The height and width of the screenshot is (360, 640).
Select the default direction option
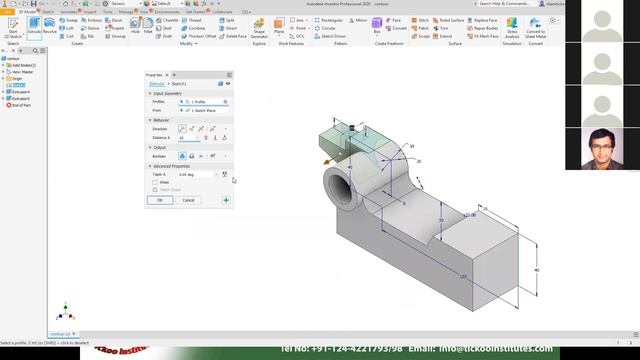[x=182, y=129]
